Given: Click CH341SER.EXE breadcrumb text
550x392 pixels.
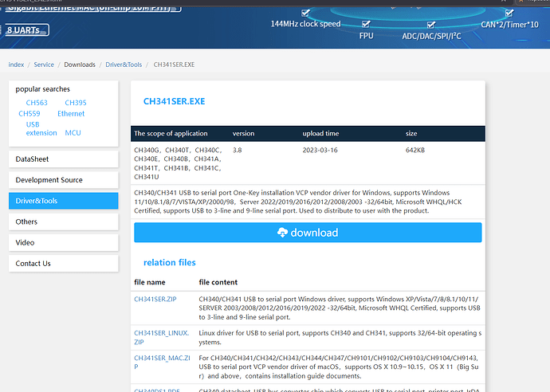Looking at the screenshot, I should click(x=174, y=65).
